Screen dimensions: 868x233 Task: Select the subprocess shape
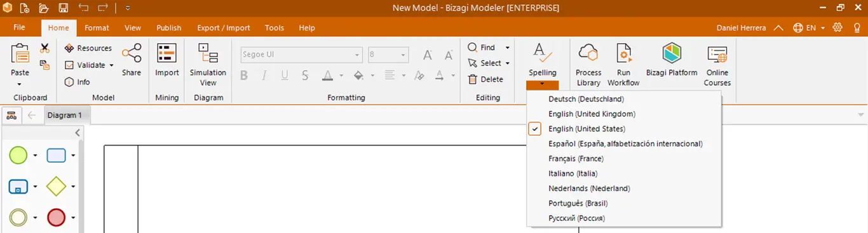pyautogui.click(x=18, y=187)
